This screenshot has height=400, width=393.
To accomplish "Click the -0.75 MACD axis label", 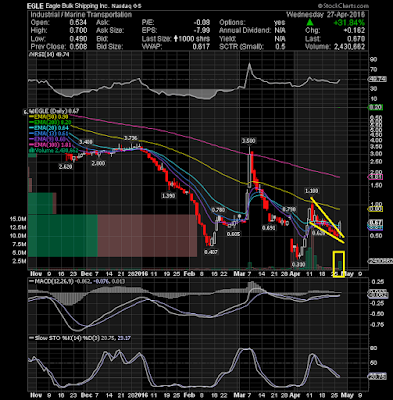I will point(376,324).
